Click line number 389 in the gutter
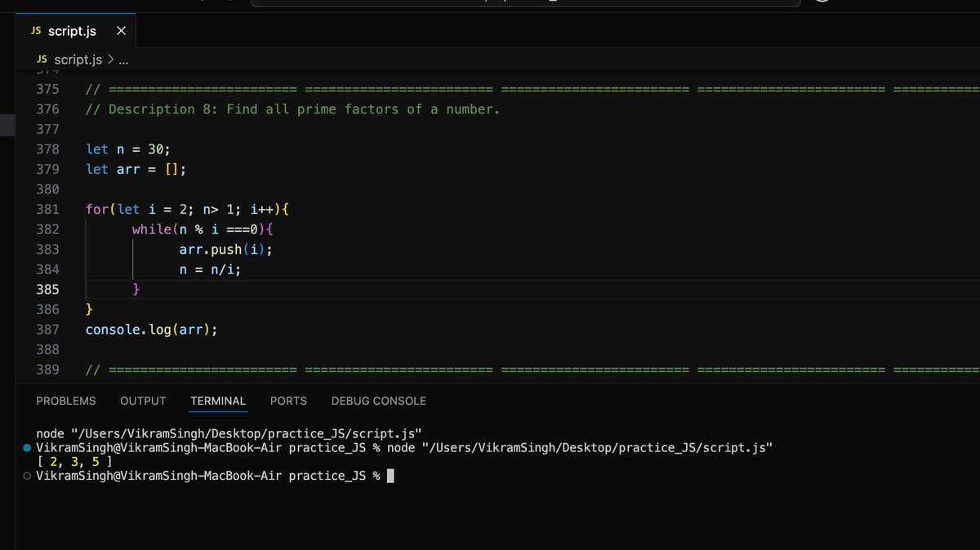Screen dimensions: 980x550 pyautogui.click(x=48, y=370)
